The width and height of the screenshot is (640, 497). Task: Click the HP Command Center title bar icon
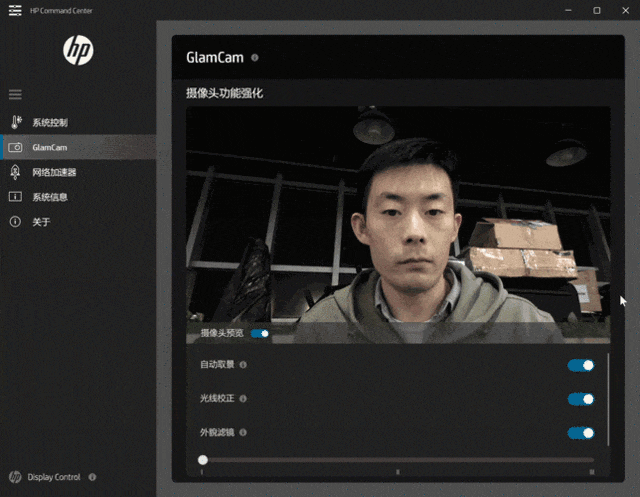tap(15, 10)
